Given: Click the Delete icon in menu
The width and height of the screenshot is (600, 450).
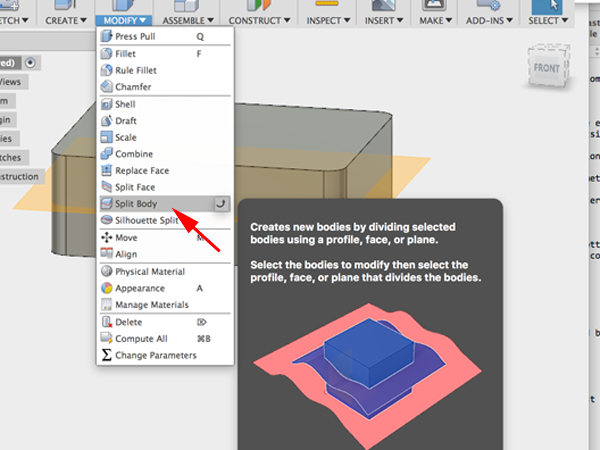Looking at the screenshot, I should pyautogui.click(x=106, y=322).
